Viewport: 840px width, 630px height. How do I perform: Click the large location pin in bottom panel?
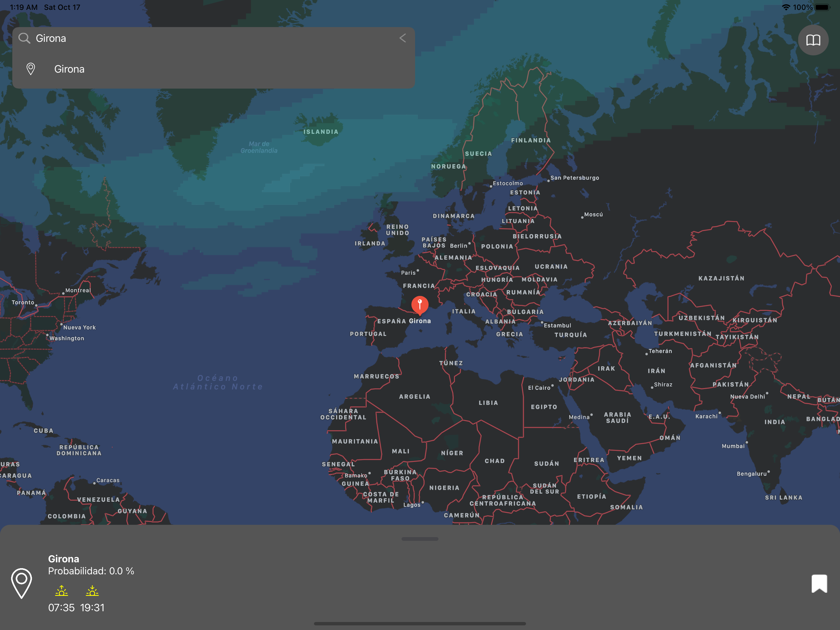pyautogui.click(x=22, y=583)
